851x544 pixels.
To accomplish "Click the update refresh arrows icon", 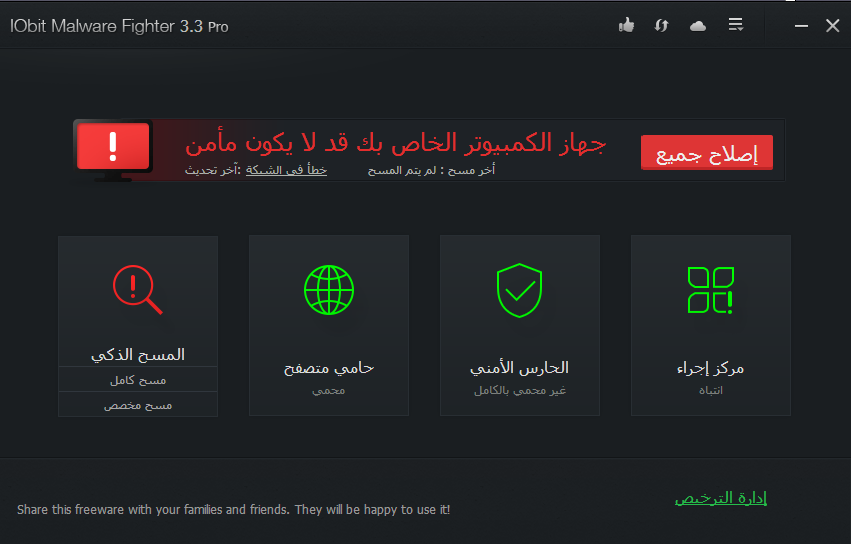I will pos(661,25).
